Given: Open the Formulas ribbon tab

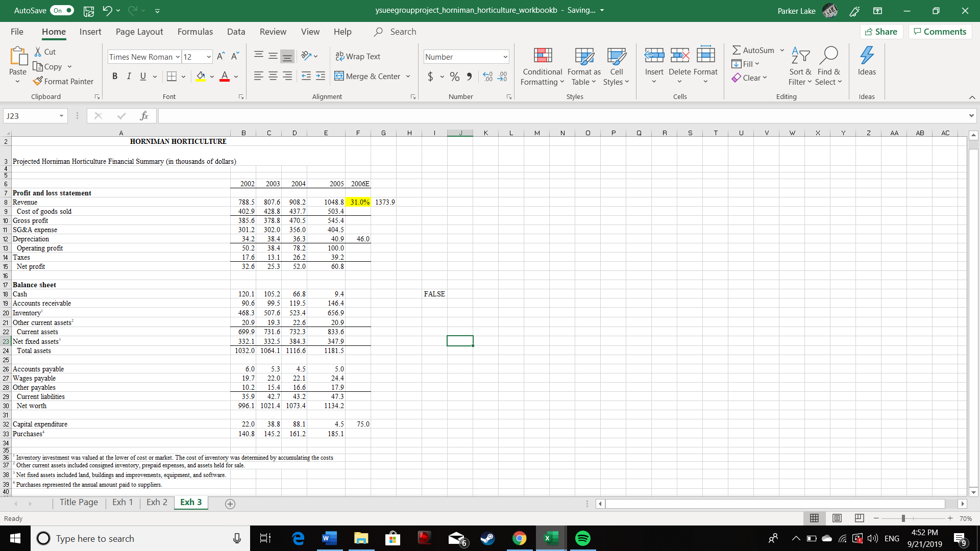Looking at the screenshot, I should 195,32.
